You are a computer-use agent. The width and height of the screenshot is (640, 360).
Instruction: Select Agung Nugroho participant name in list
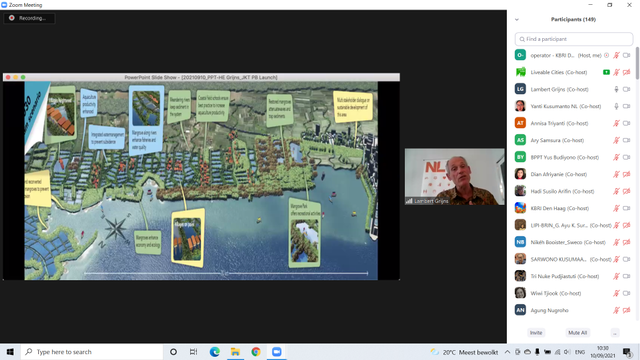click(549, 310)
